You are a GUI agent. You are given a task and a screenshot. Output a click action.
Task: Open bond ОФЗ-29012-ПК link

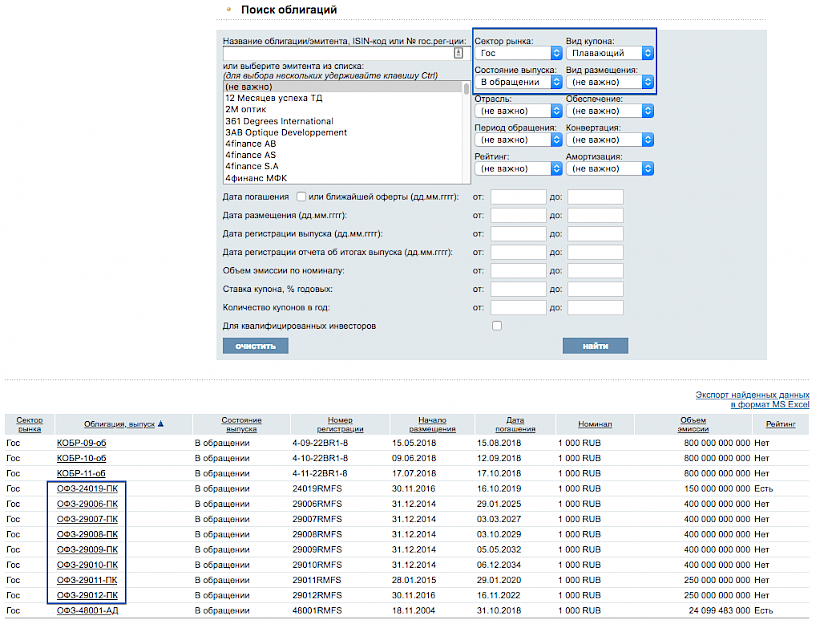coord(87,595)
